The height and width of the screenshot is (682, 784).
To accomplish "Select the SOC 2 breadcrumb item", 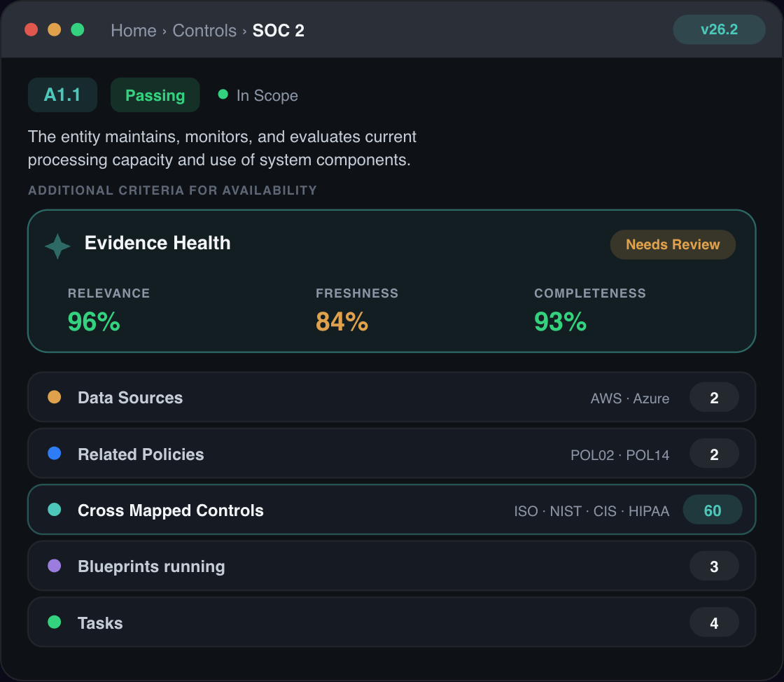I will (279, 31).
